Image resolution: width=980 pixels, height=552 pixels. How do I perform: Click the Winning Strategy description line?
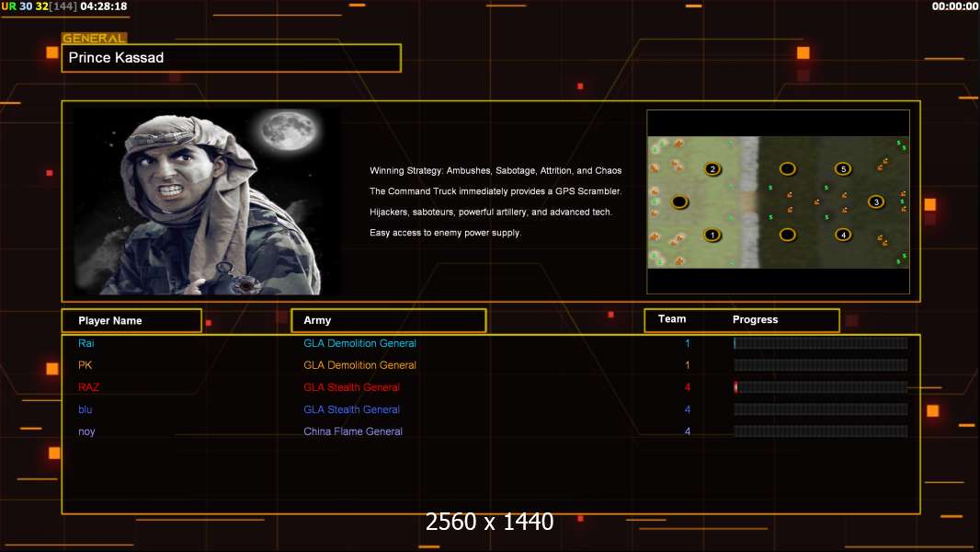click(x=496, y=171)
